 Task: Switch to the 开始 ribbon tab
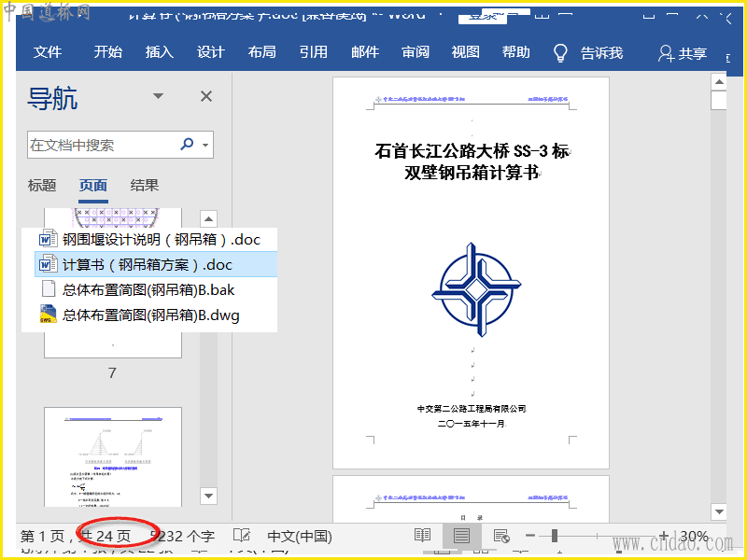pos(108,52)
